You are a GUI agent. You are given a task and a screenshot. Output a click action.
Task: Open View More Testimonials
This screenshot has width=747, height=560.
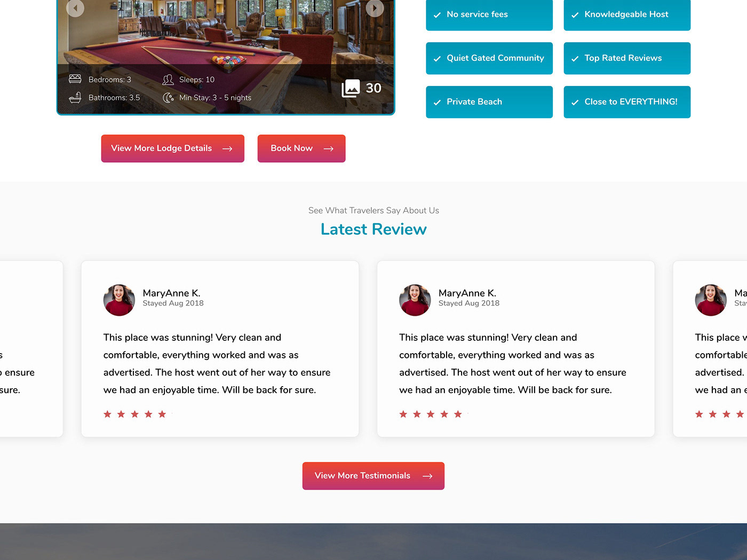pos(373,476)
